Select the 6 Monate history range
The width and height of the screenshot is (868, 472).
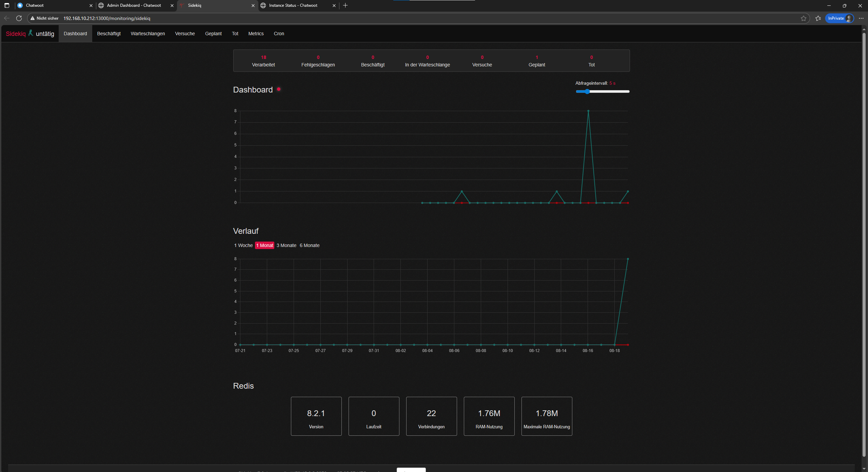click(310, 245)
